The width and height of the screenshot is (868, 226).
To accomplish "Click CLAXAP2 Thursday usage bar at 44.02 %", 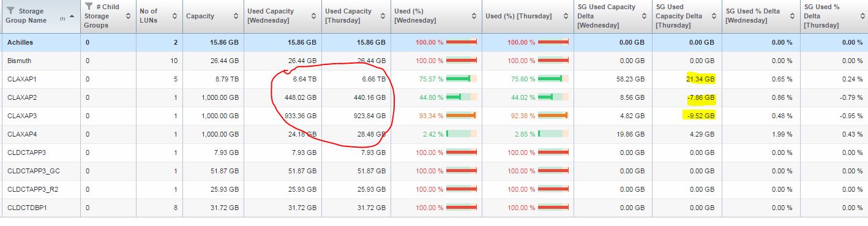I will (x=553, y=97).
